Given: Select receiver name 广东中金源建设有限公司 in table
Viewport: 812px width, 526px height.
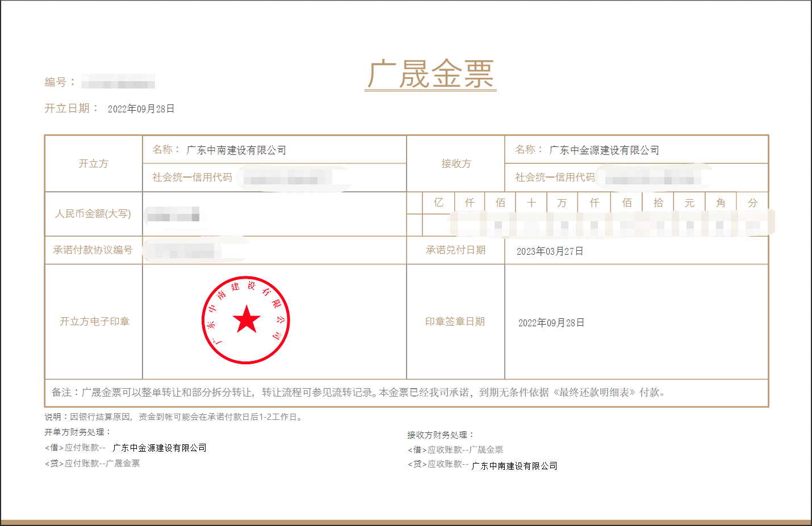Looking at the screenshot, I should pyautogui.click(x=604, y=150).
